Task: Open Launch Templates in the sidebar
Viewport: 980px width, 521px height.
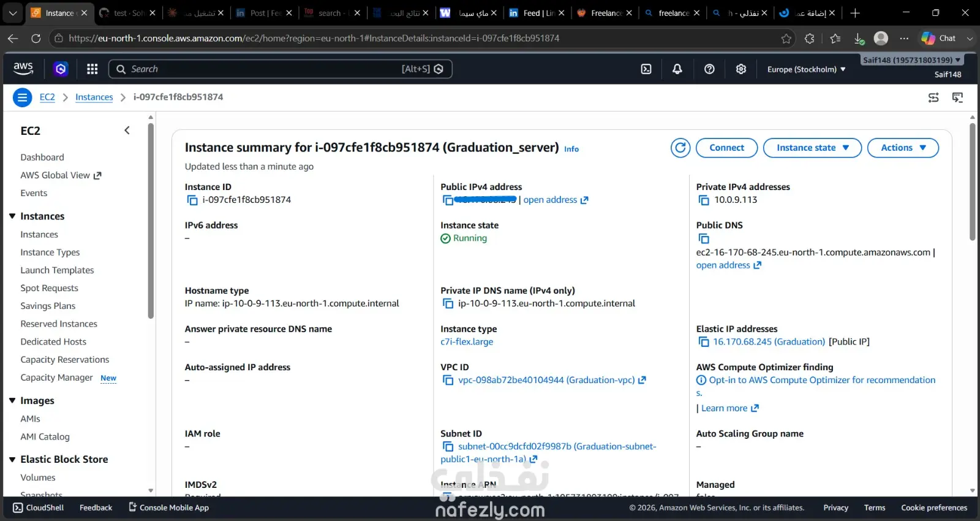Action: [x=57, y=270]
